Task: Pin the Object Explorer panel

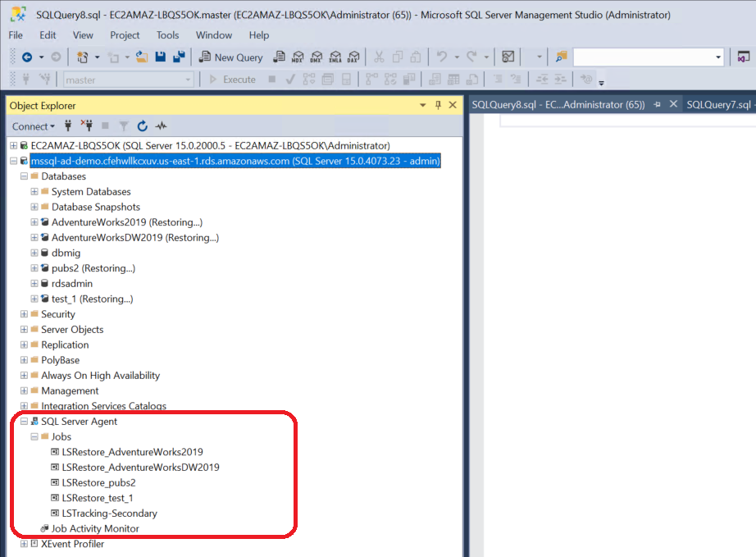Action: tap(438, 105)
